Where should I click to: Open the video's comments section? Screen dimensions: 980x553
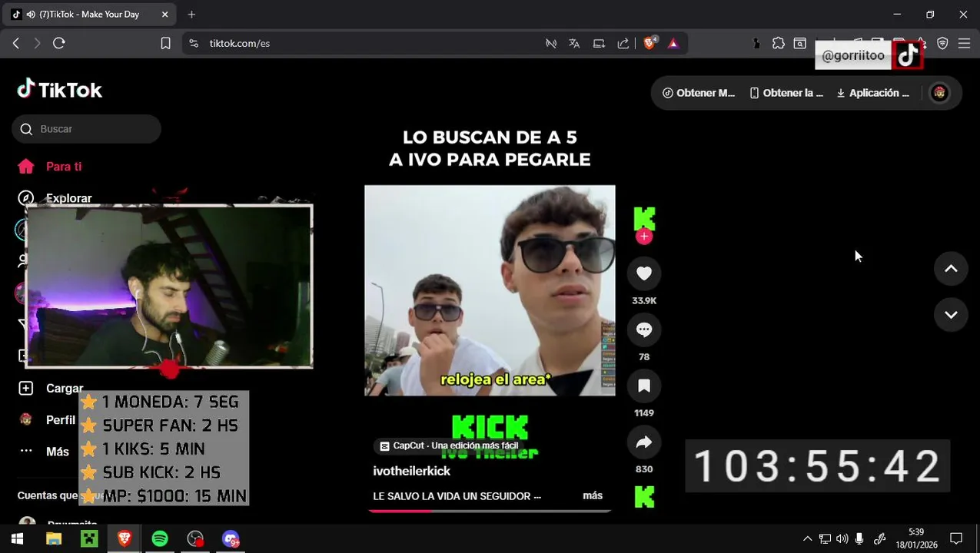(644, 329)
